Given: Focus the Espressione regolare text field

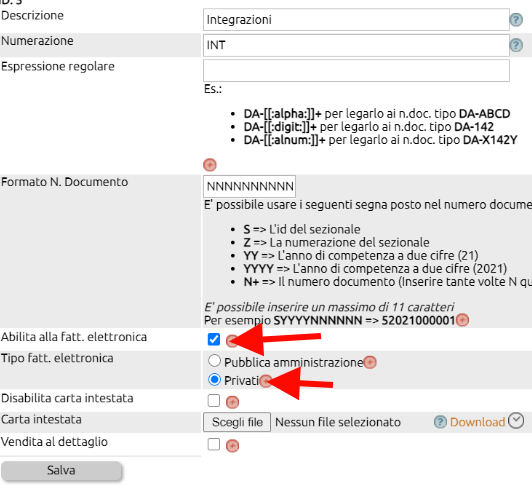Looking at the screenshot, I should 356,71.
